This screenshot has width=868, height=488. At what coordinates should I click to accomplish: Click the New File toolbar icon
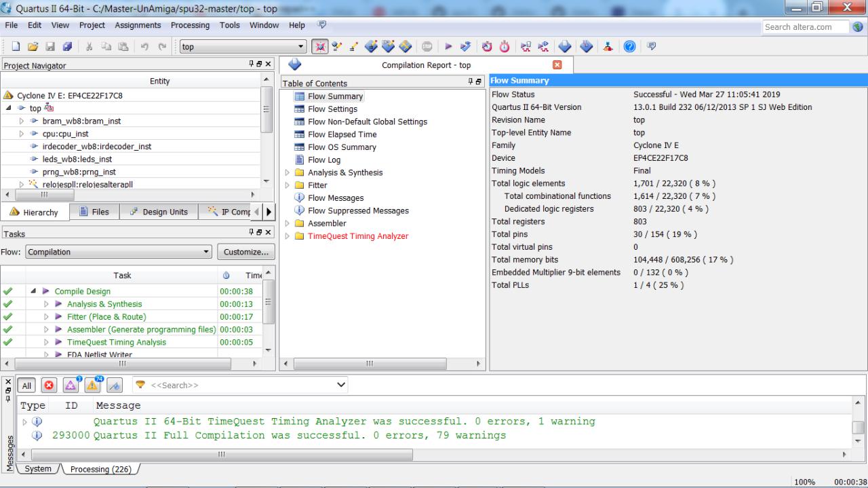point(16,47)
